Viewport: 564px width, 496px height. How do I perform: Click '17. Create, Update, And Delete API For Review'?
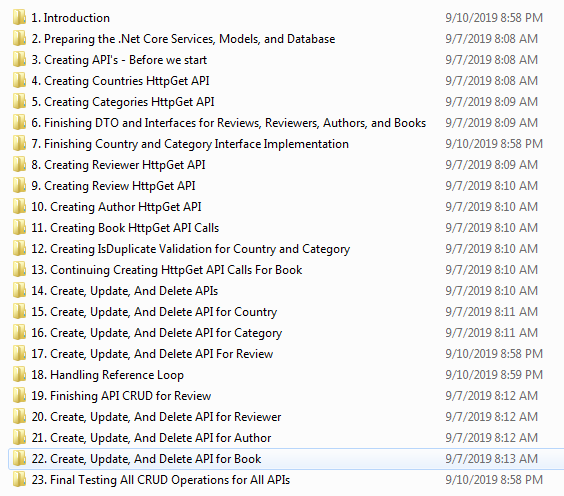[152, 354]
